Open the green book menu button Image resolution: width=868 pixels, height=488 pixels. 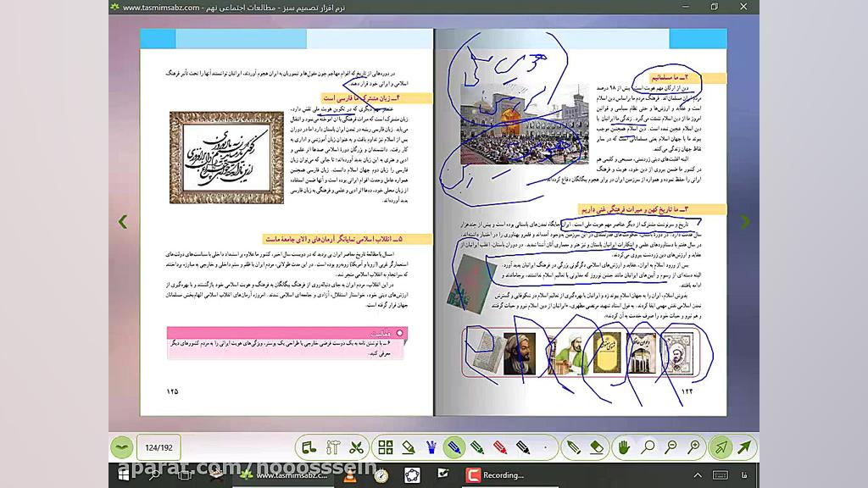(122, 447)
